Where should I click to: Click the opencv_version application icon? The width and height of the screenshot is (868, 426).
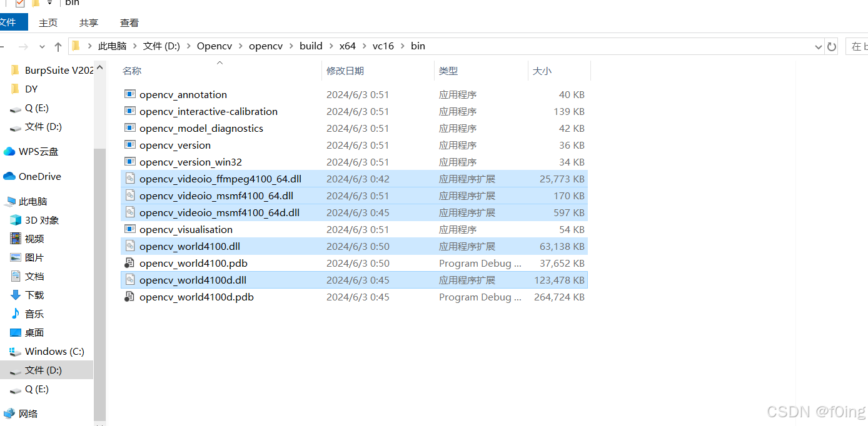pos(130,145)
